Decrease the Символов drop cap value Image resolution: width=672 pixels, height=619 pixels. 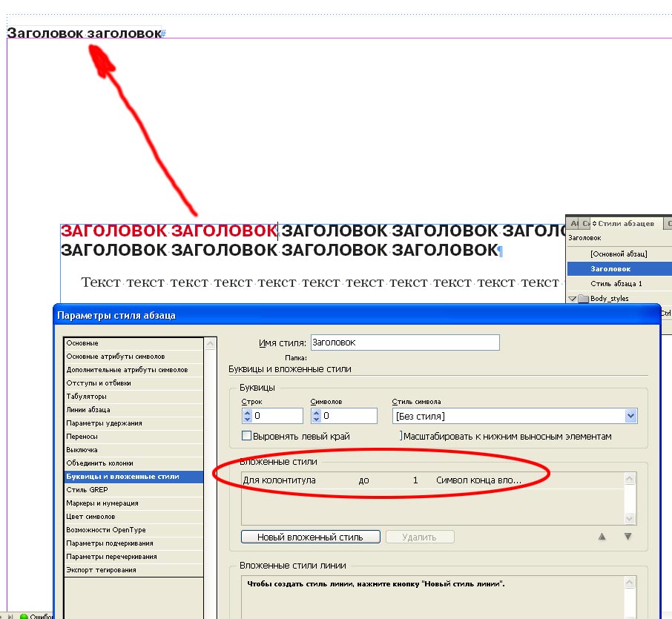pyautogui.click(x=316, y=419)
